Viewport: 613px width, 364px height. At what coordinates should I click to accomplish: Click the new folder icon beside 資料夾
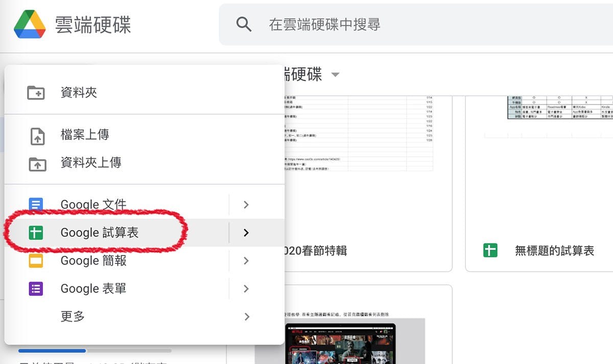pyautogui.click(x=36, y=92)
